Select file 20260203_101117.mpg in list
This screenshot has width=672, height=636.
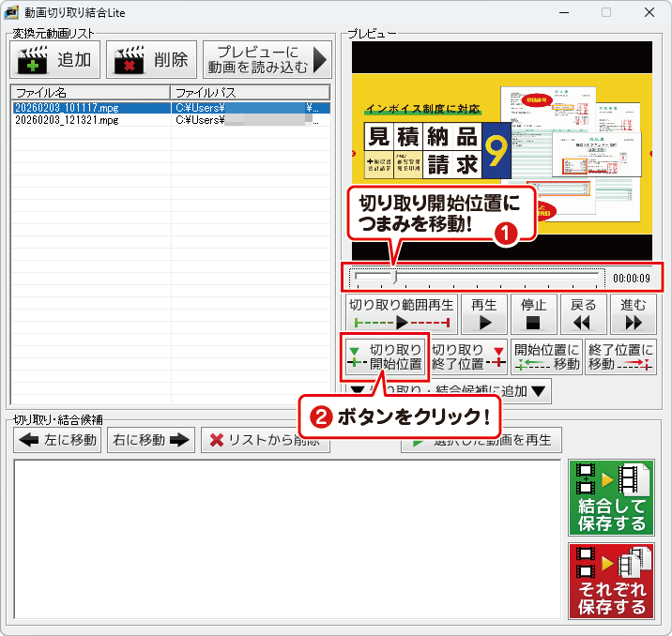[x=67, y=108]
